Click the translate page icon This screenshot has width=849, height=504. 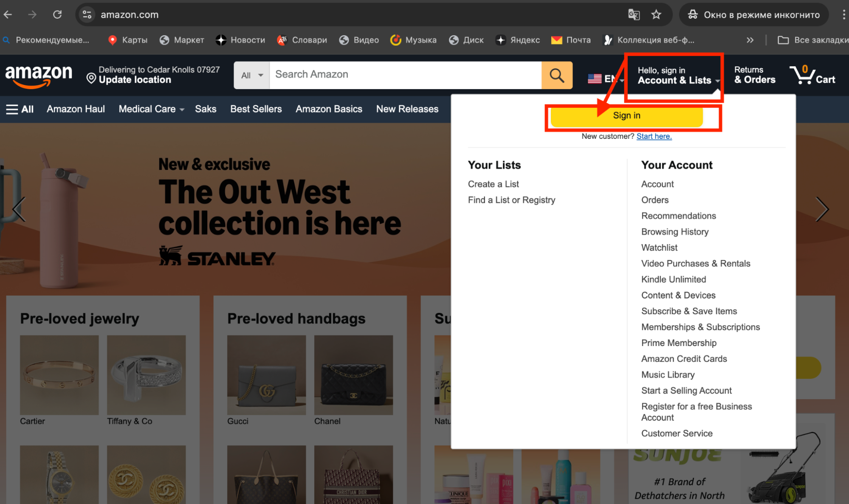pyautogui.click(x=634, y=14)
